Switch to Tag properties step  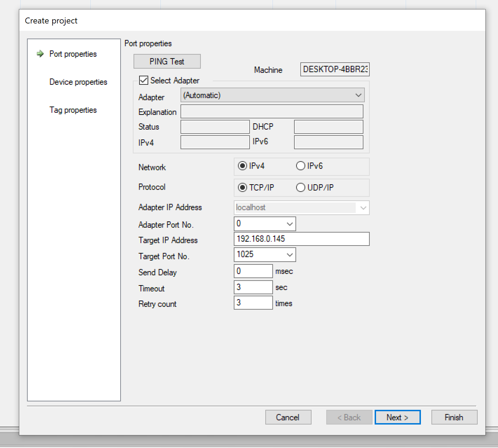73,110
